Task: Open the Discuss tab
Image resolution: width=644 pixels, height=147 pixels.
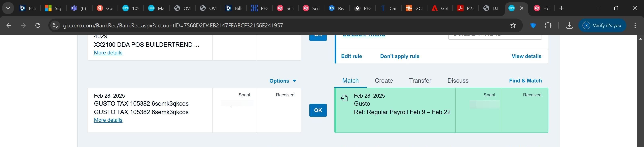Action: tap(458, 81)
